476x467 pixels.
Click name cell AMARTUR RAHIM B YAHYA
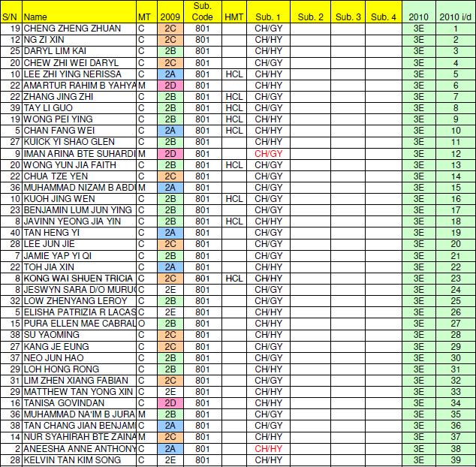[79, 86]
